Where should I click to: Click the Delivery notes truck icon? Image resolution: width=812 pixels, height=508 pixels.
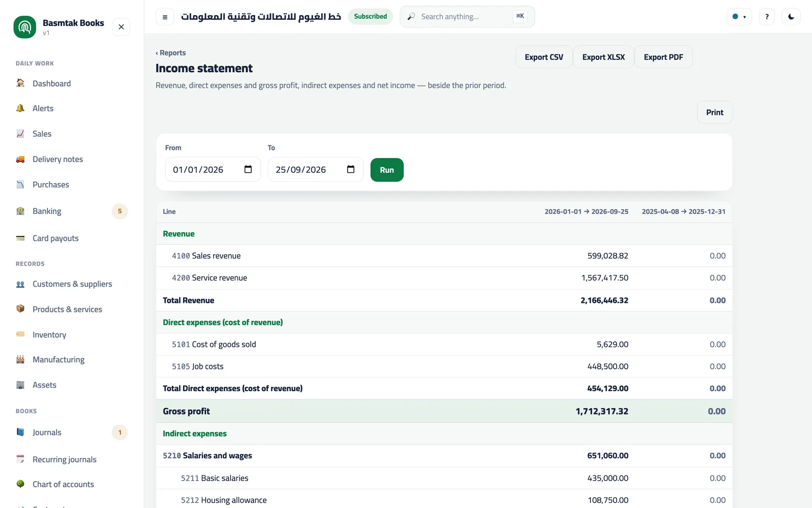20,159
